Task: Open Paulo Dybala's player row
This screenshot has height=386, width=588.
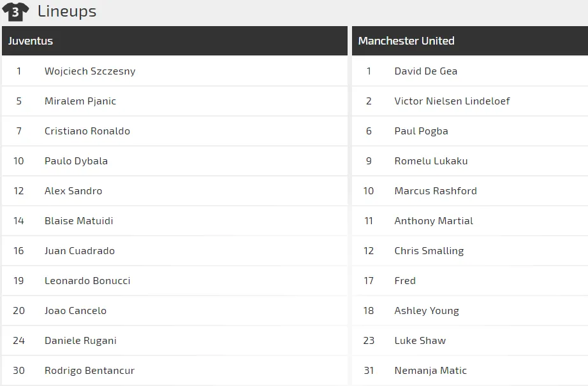Action: [x=76, y=161]
